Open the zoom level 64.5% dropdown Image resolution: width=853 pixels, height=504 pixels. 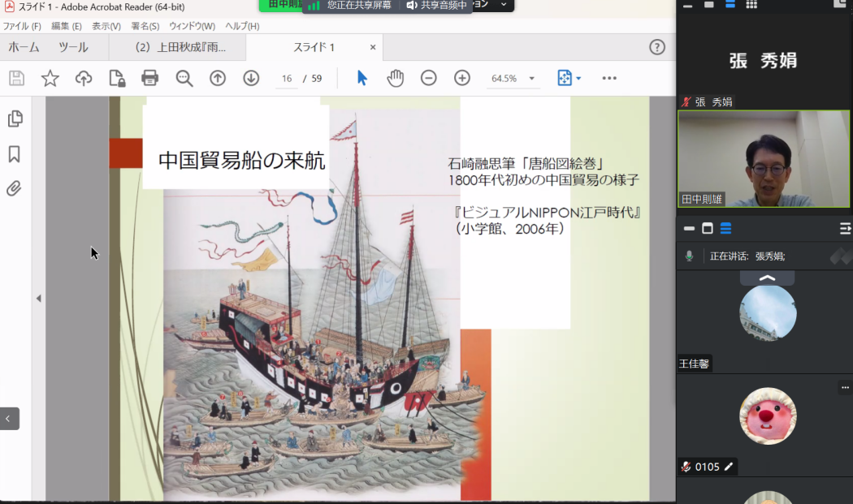click(x=531, y=78)
